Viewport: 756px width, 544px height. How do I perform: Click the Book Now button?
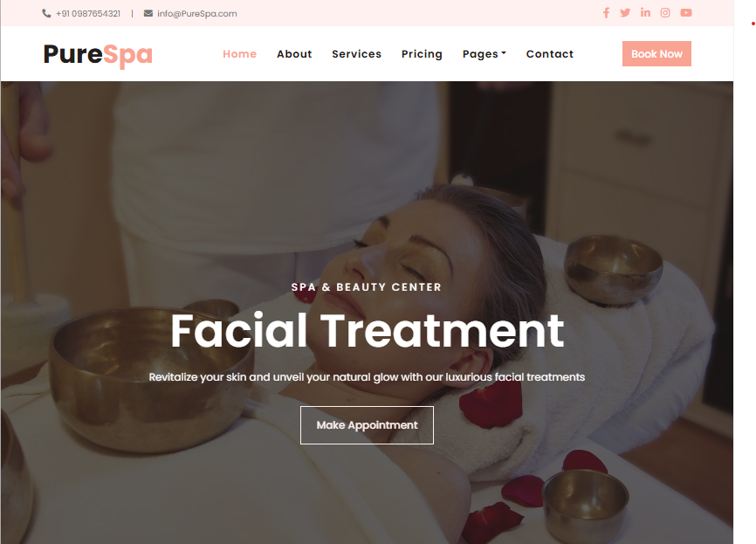(x=656, y=54)
